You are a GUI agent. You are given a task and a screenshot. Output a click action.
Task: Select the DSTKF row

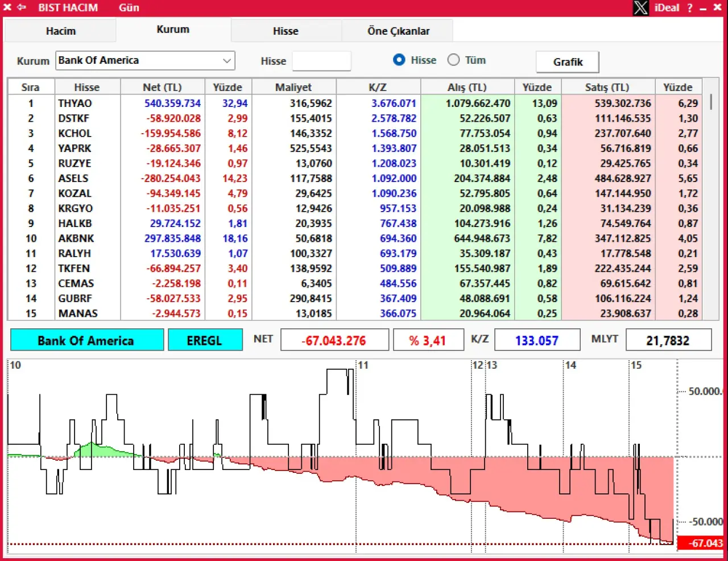[x=355, y=118]
